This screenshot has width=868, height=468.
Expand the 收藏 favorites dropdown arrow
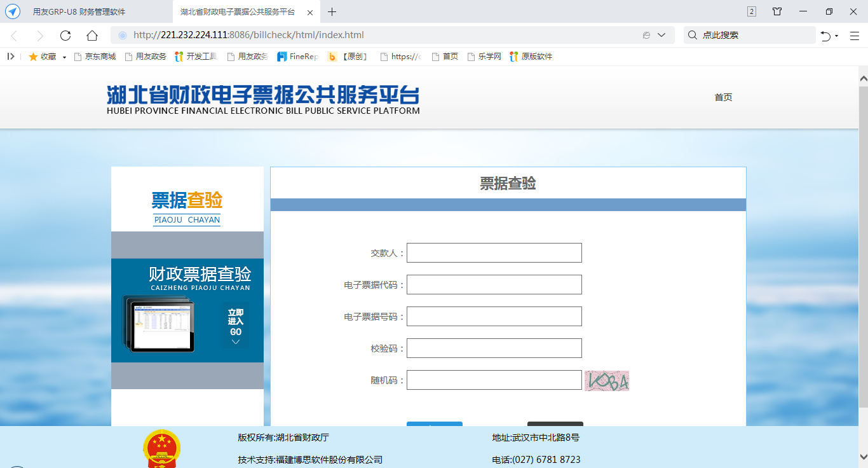click(x=64, y=57)
